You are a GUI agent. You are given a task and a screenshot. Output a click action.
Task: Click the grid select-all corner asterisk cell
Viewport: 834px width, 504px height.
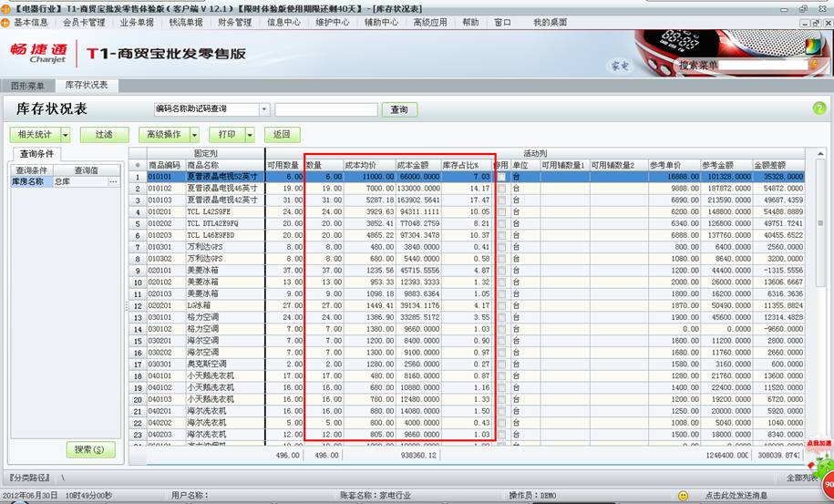(137, 165)
